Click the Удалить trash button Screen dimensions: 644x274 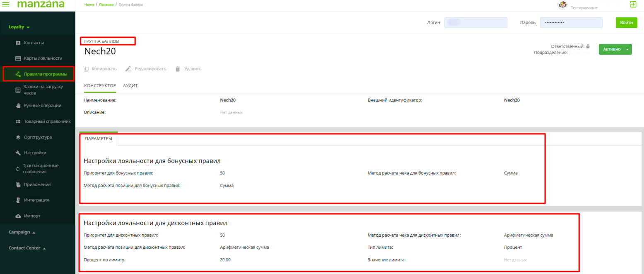click(x=188, y=69)
